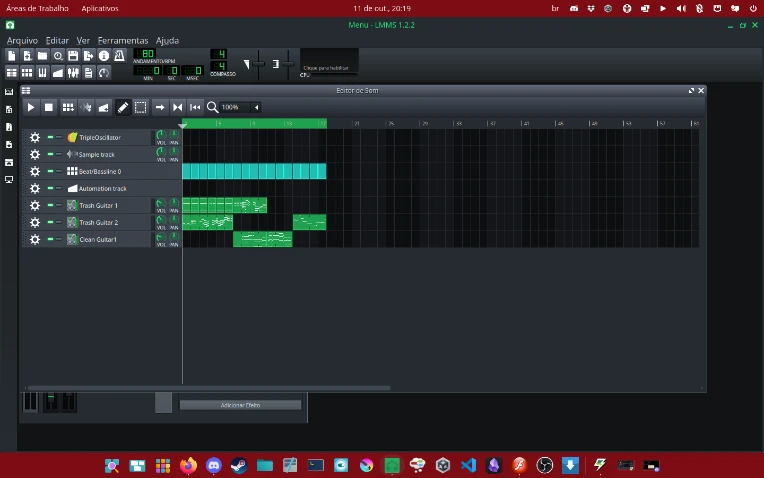Toggle solo on Clean Guitar1 track
Image resolution: width=764 pixels, height=478 pixels.
(x=59, y=239)
